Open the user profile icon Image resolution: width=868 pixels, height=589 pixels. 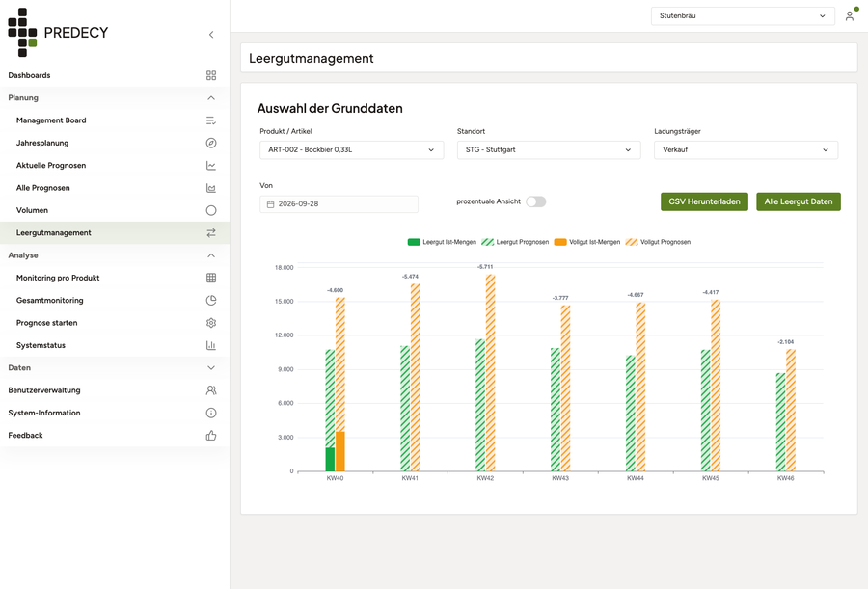850,16
